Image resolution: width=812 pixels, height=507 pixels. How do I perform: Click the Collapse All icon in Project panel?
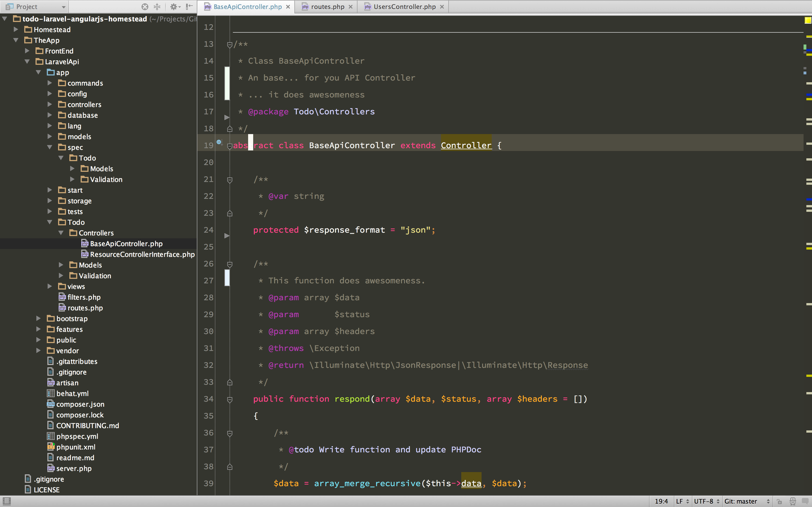157,6
